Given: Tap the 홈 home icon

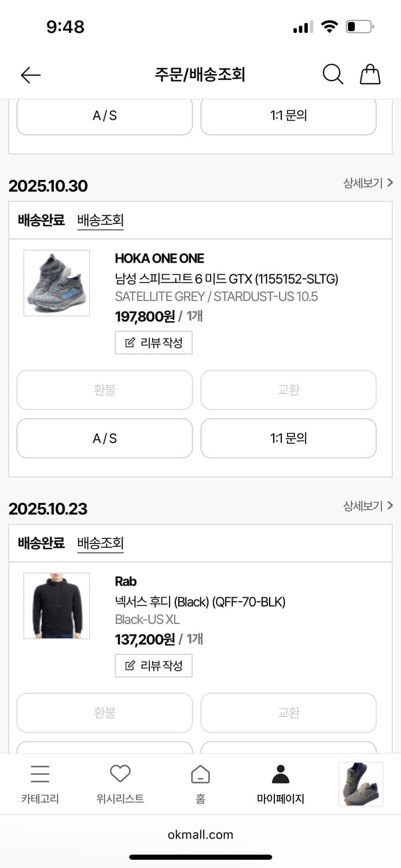Looking at the screenshot, I should (200, 774).
